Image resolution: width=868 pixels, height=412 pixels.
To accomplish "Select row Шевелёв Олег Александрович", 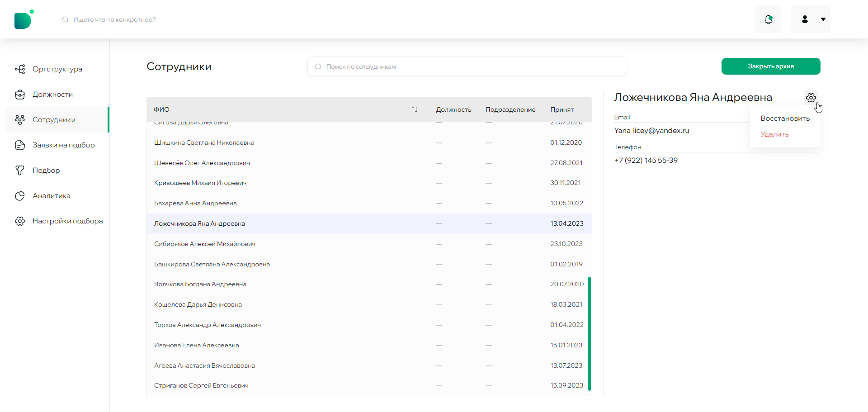I will (369, 163).
